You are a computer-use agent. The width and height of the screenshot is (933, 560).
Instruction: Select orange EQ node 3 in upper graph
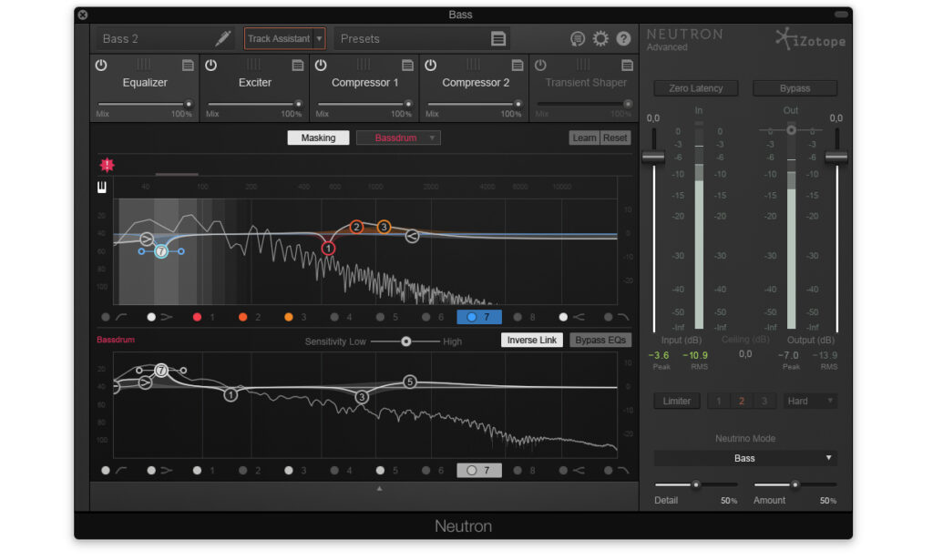[x=384, y=227]
